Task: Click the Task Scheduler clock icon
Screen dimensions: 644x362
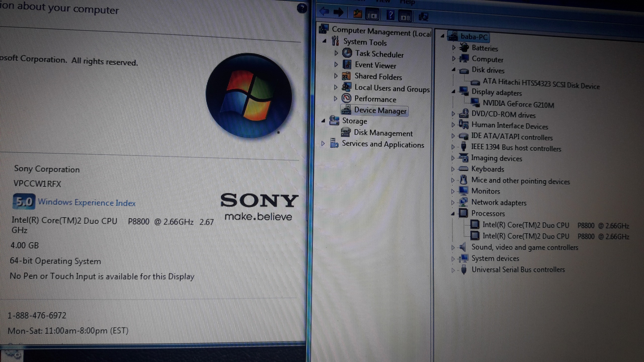Action: [347, 53]
